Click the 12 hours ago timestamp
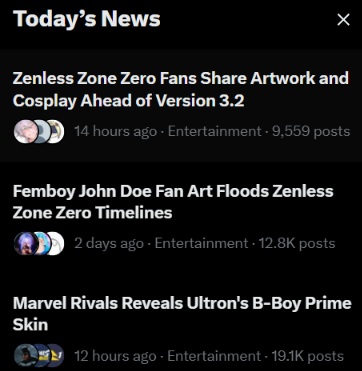The image size is (362, 371). [x=115, y=356]
